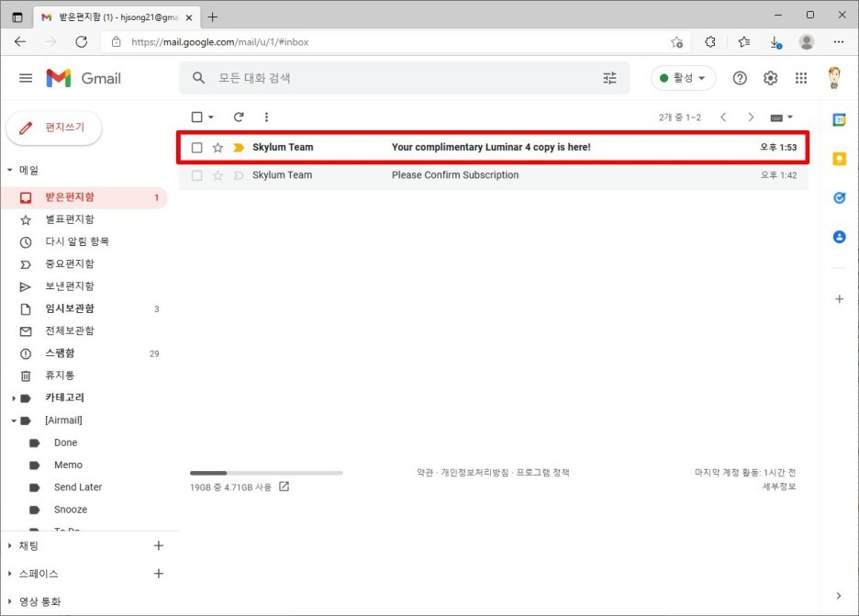Screen dimensions: 859x616
Task: Collapse the [Airmail] label group
Action: point(13,420)
